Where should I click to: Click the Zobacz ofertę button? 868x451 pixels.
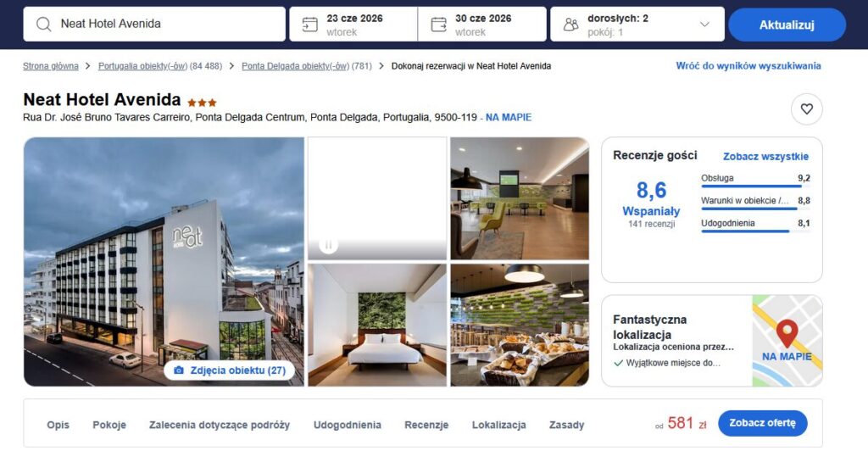point(762,423)
